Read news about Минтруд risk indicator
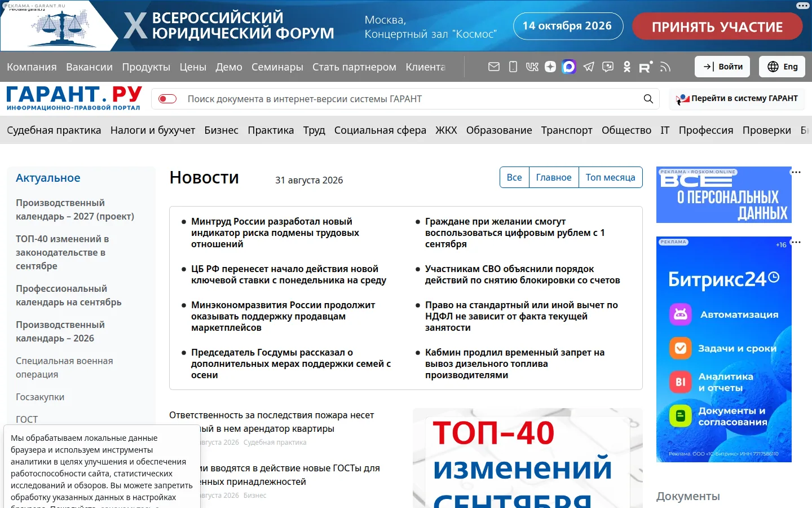Viewport: 812px width, 508px height. 275,233
